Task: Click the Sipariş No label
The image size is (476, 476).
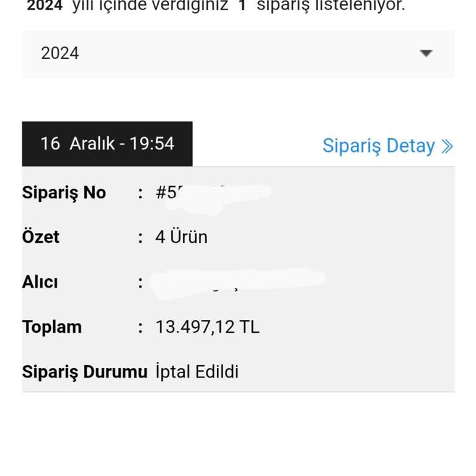Action: [x=64, y=193]
